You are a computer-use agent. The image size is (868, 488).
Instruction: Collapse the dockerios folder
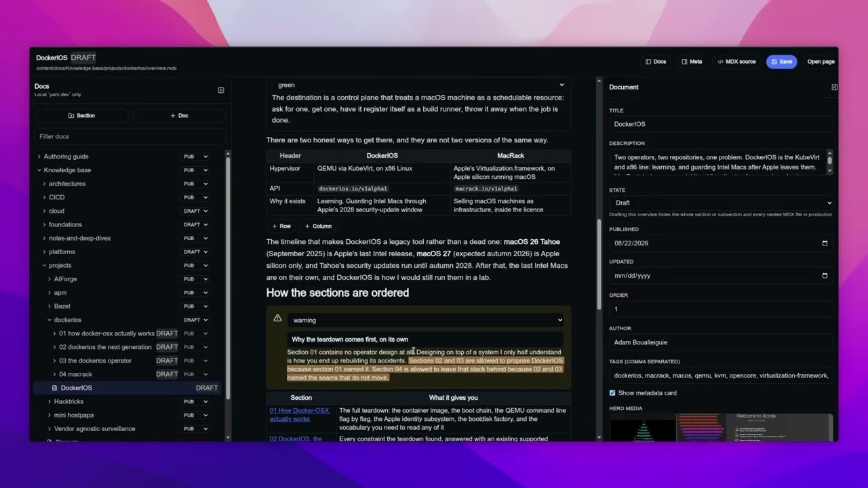point(50,320)
